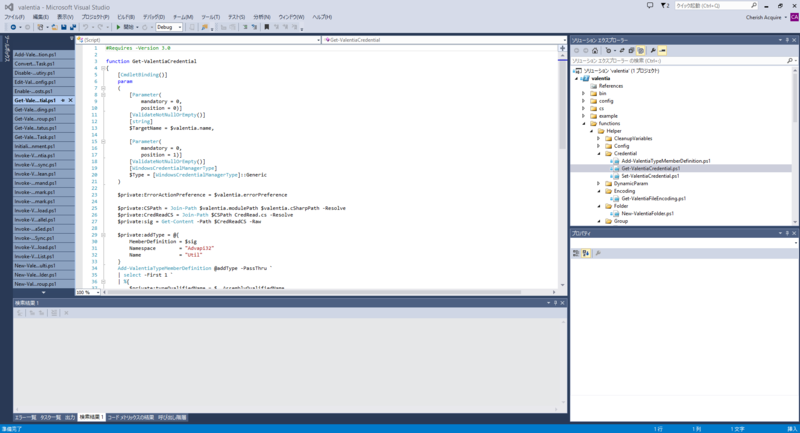Click the Home icon in Solution Explorer
800x433 pixels.
595,50
